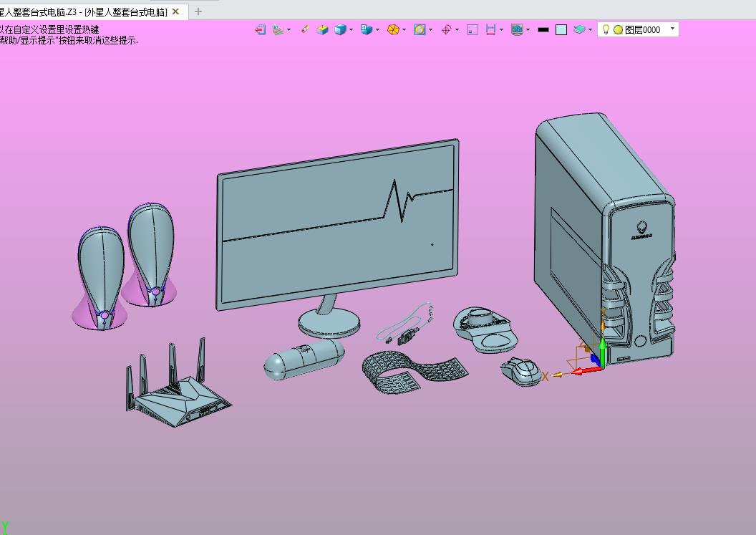756x535 pixels.
Task: Toggle the light bulb layer visibility
Action: point(606,30)
